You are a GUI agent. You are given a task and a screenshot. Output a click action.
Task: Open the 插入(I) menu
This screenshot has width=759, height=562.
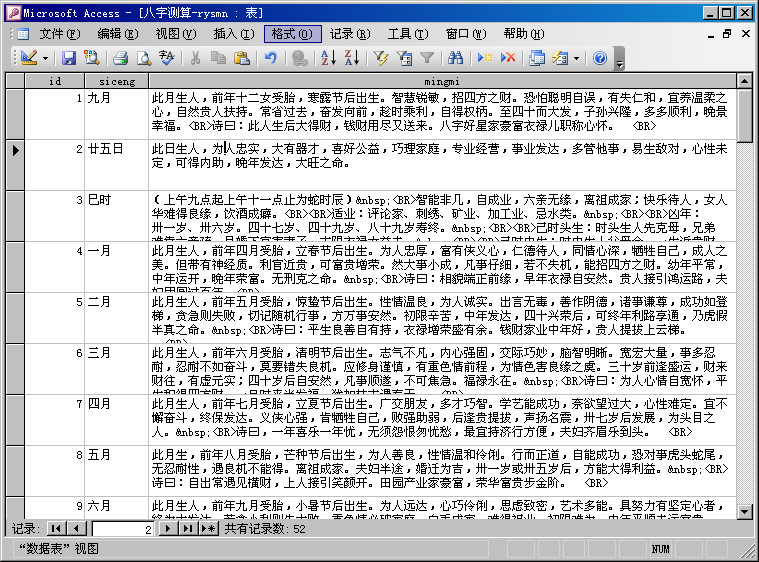tap(234, 34)
